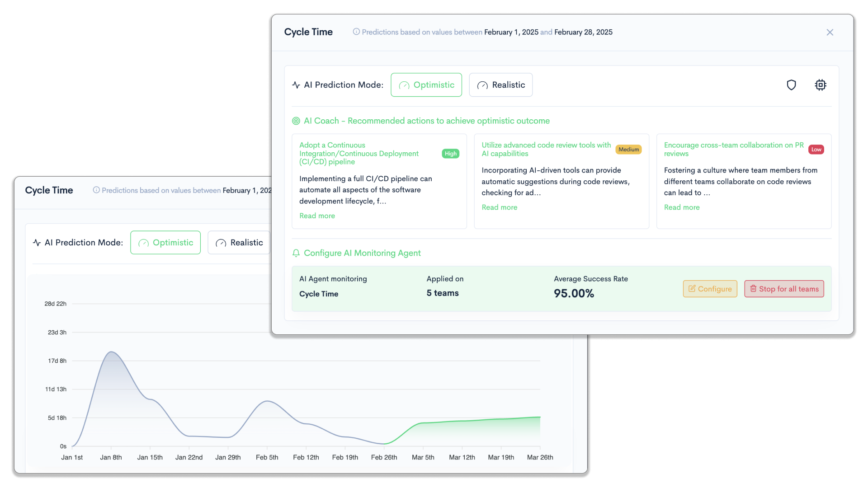The height and width of the screenshot is (488, 868).
Task: Click the chart peak near Feb 5th
Action: click(267, 401)
